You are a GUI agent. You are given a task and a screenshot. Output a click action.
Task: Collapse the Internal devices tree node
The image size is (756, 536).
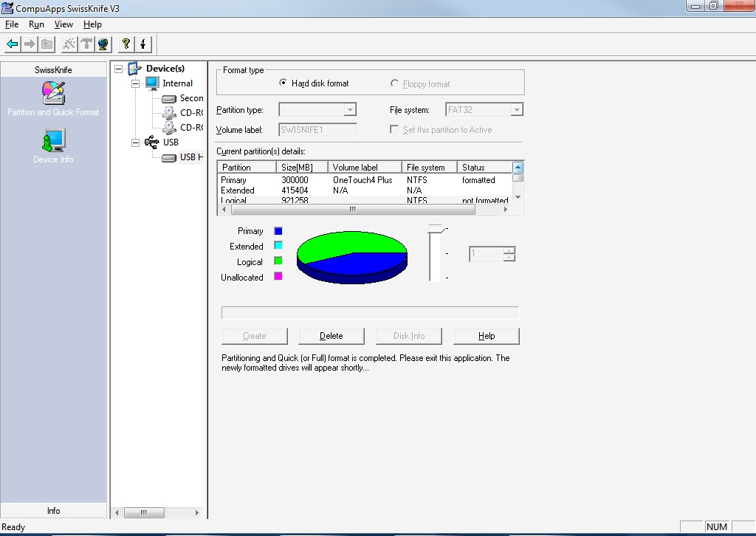click(135, 83)
